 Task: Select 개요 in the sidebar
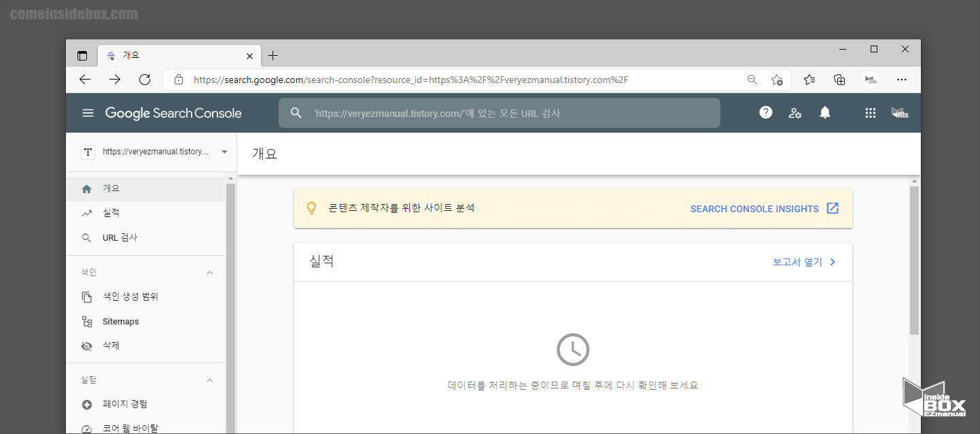click(145, 188)
